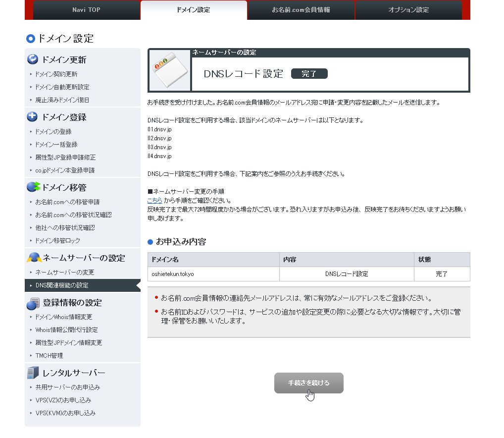Open ドメイン一括登録 link
The height and width of the screenshot is (438, 504).
click(56, 144)
